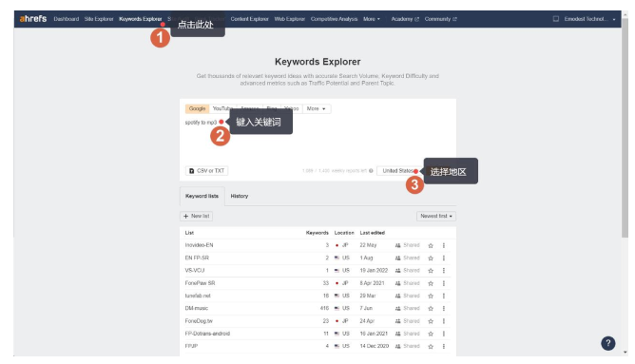
Task: Open Site Explorer
Action: (99, 19)
